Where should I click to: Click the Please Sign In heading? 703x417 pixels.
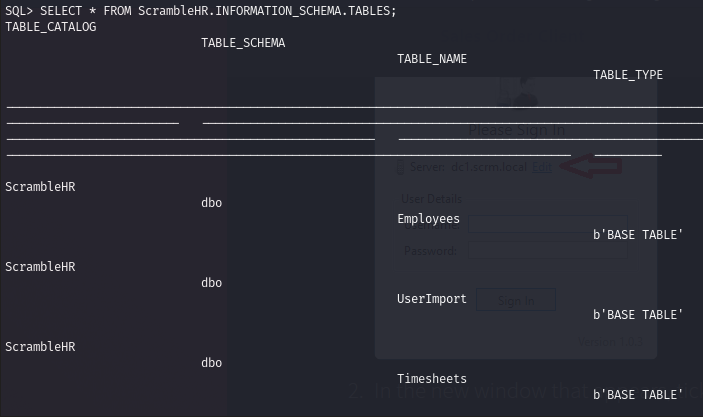click(x=516, y=130)
